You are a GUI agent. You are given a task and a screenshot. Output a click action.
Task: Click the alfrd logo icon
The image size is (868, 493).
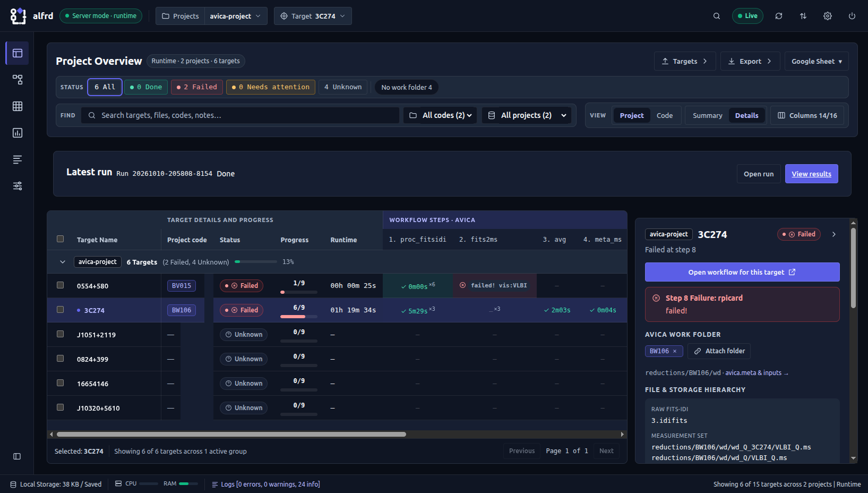coord(18,16)
